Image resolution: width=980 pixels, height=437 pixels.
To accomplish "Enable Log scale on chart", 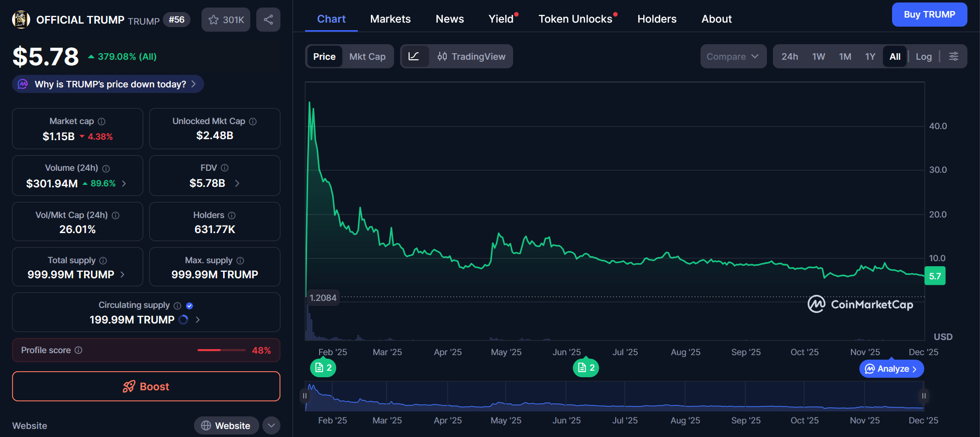I will 924,56.
